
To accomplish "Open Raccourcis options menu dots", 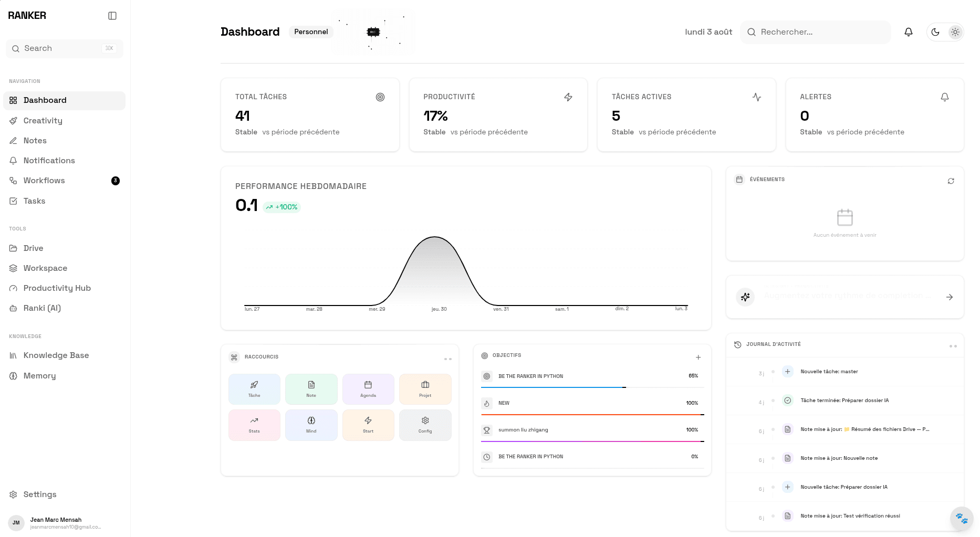I will point(448,359).
